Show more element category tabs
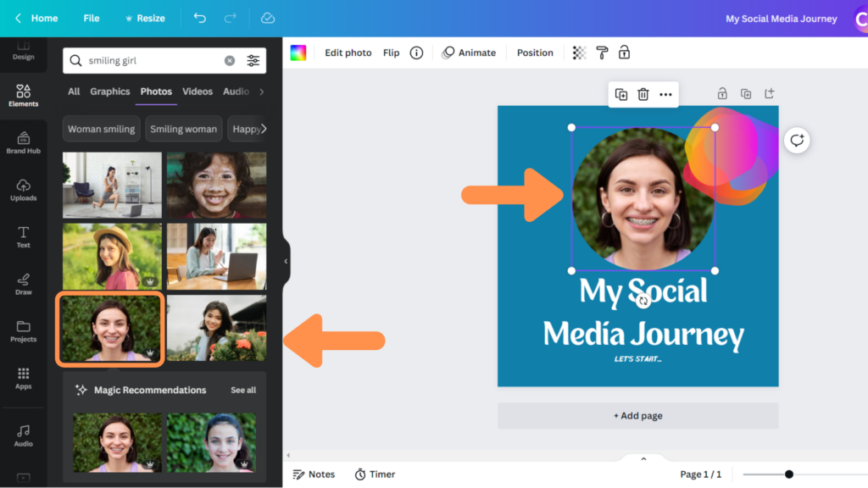 [262, 91]
